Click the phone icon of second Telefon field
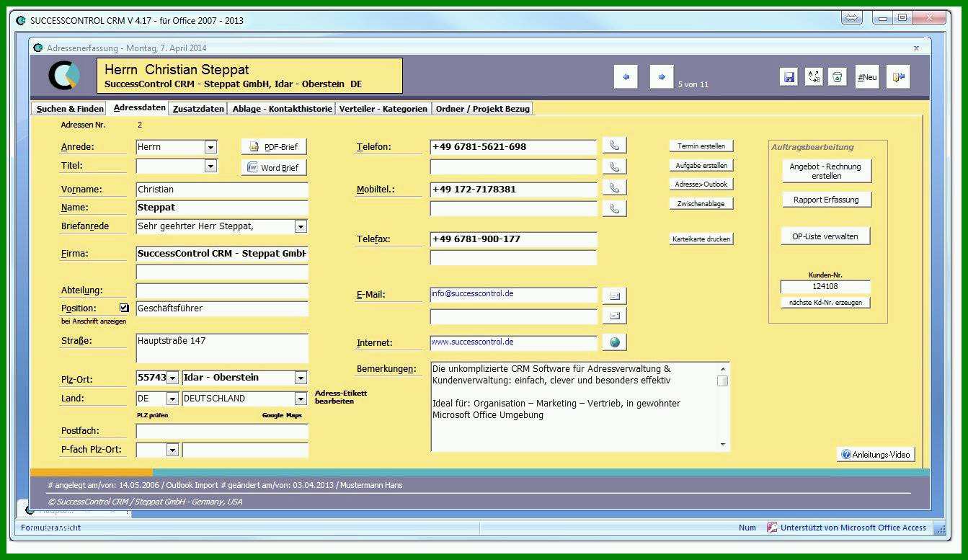Image resolution: width=968 pixels, height=560 pixels. (x=614, y=166)
